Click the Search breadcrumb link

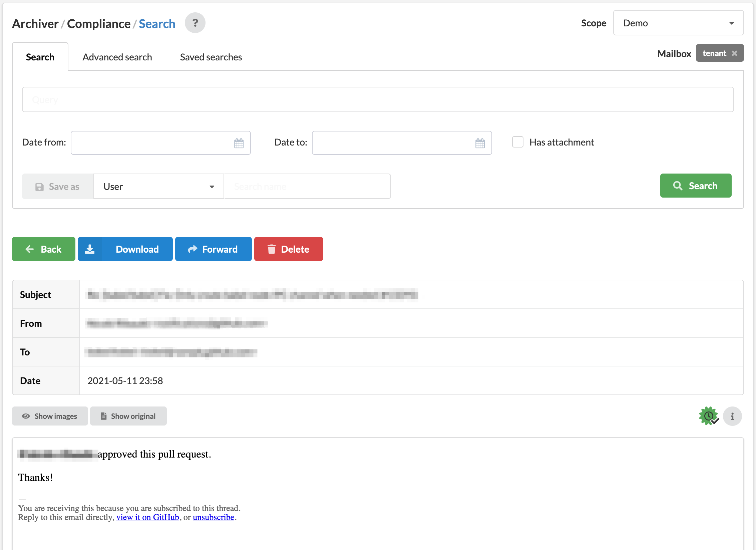pos(157,24)
